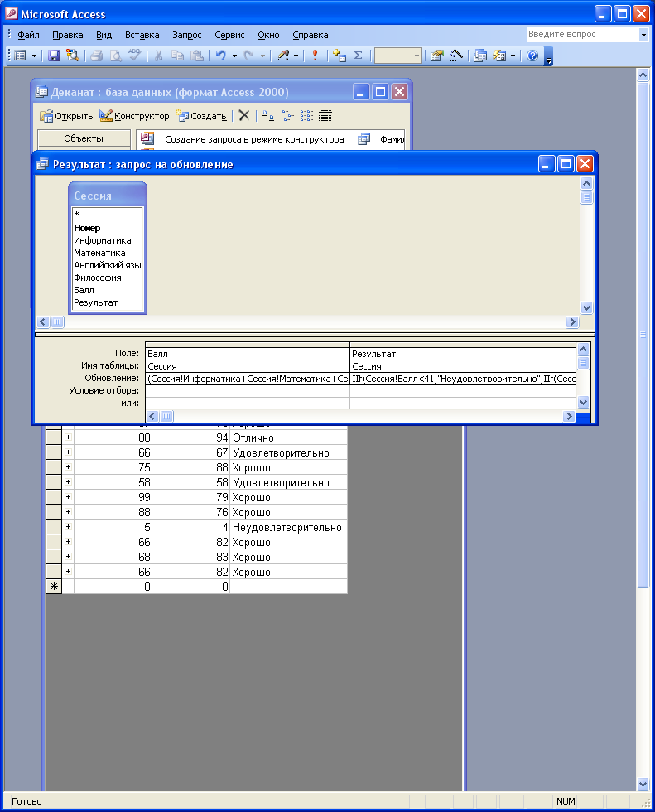This screenshot has width=655, height=812.
Task: Click the Properties toolbar icon
Action: pos(437,56)
